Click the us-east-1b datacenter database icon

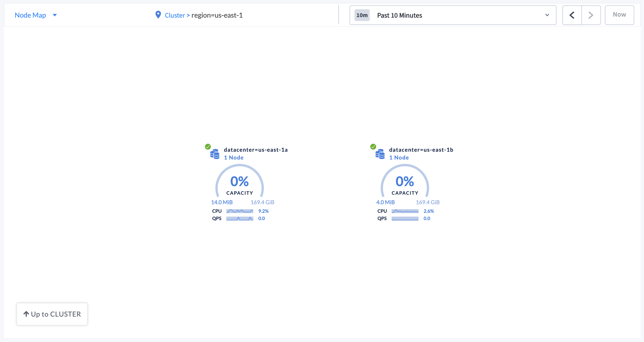pos(380,154)
